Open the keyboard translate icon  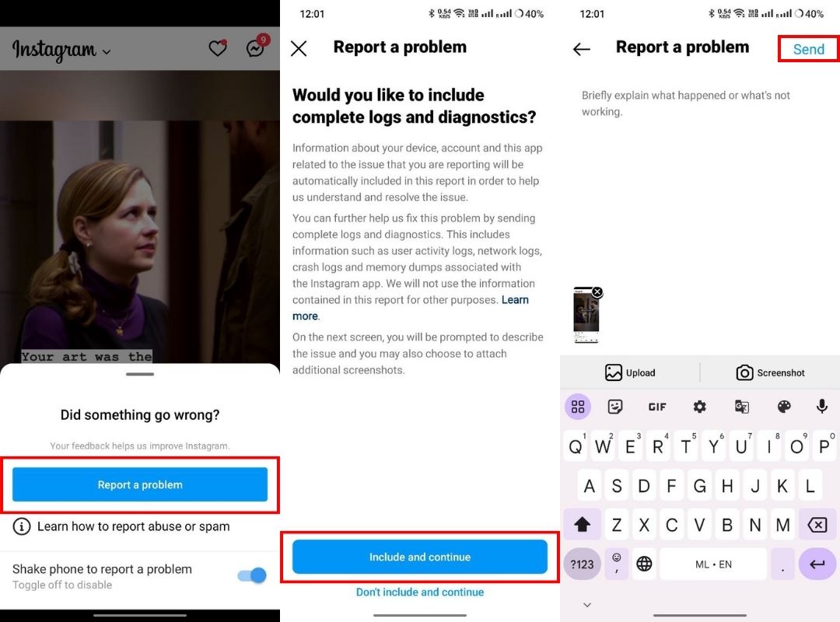741,407
